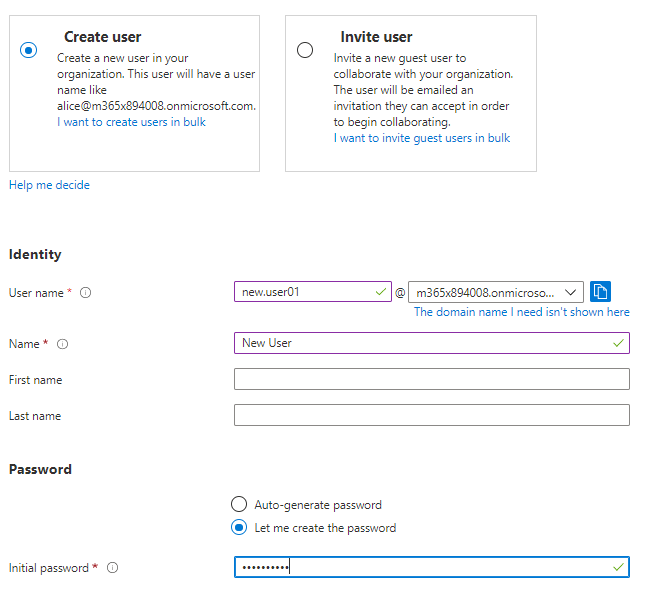Click 'The domain name I need isn't shown here'
The height and width of the screenshot is (604, 664).
tap(522, 312)
